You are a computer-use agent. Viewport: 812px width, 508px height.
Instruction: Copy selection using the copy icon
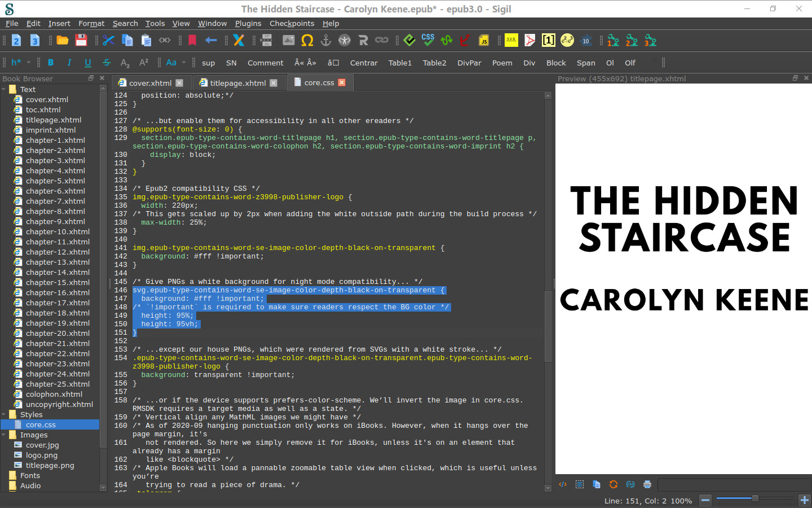click(x=127, y=41)
